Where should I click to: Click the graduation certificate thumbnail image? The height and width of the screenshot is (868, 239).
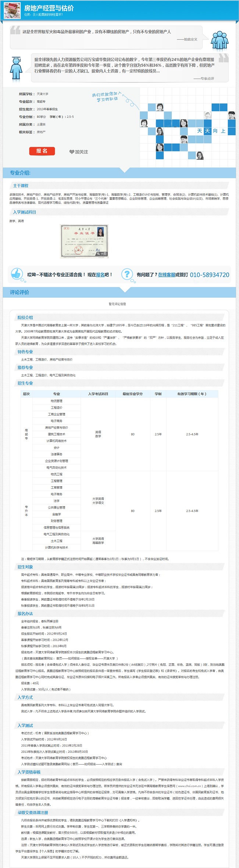(84, 240)
